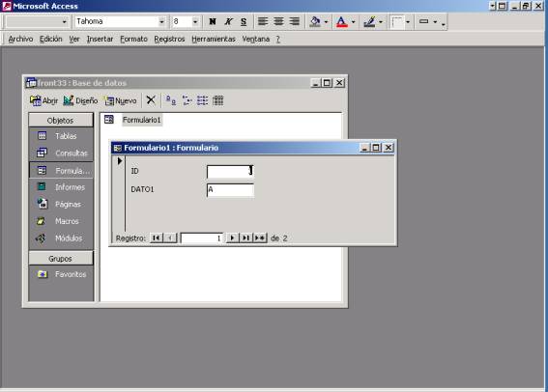
Task: Click the Formulario1 form title bar icon
Action: pos(118,148)
